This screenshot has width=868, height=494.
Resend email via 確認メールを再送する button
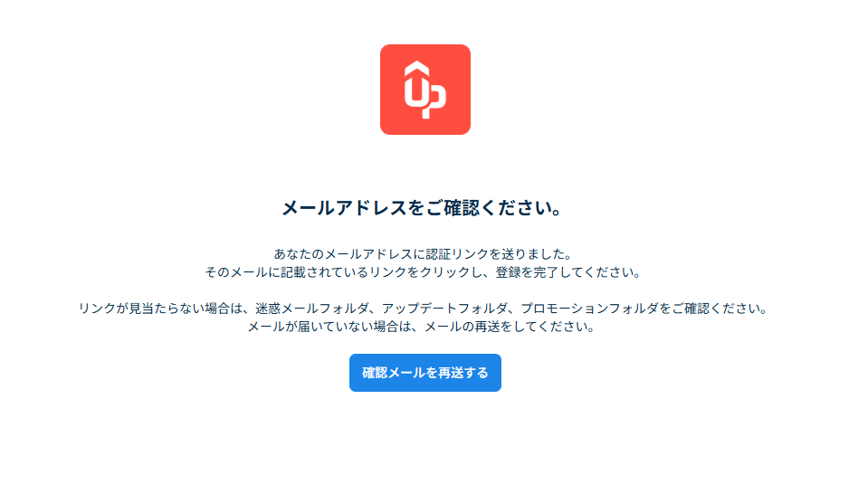425,373
